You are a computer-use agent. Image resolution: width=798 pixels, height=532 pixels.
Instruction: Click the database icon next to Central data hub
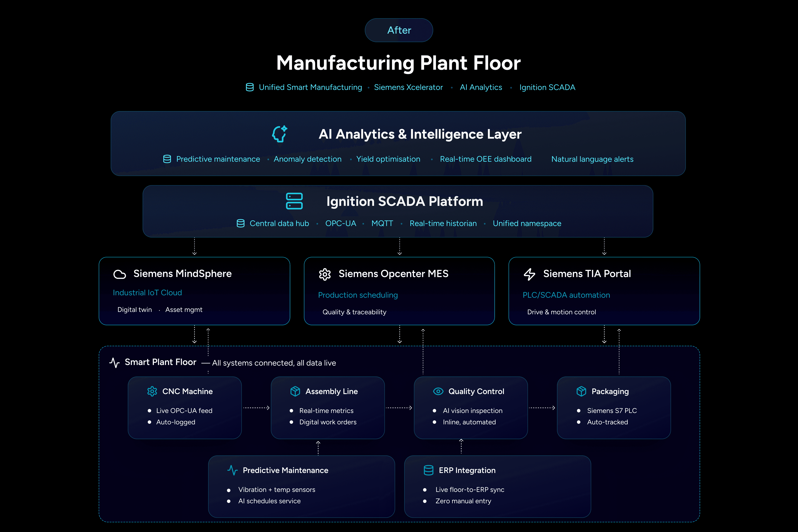click(241, 223)
